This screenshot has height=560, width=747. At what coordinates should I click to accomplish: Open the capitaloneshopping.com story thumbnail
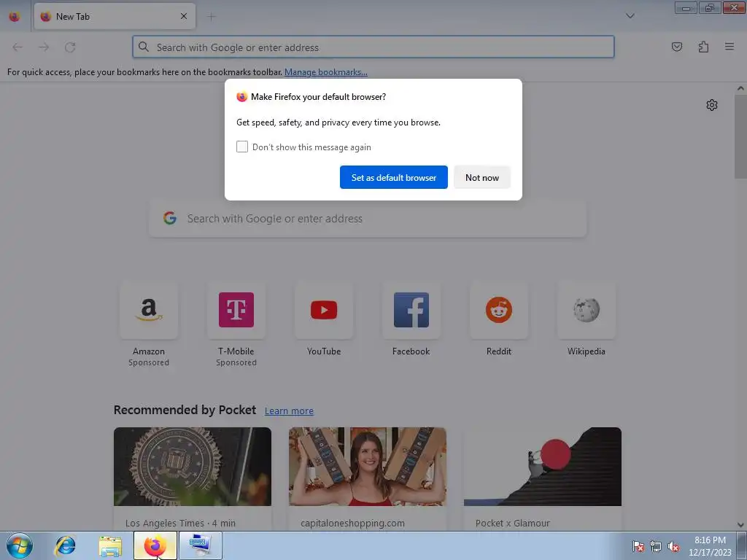(x=368, y=467)
